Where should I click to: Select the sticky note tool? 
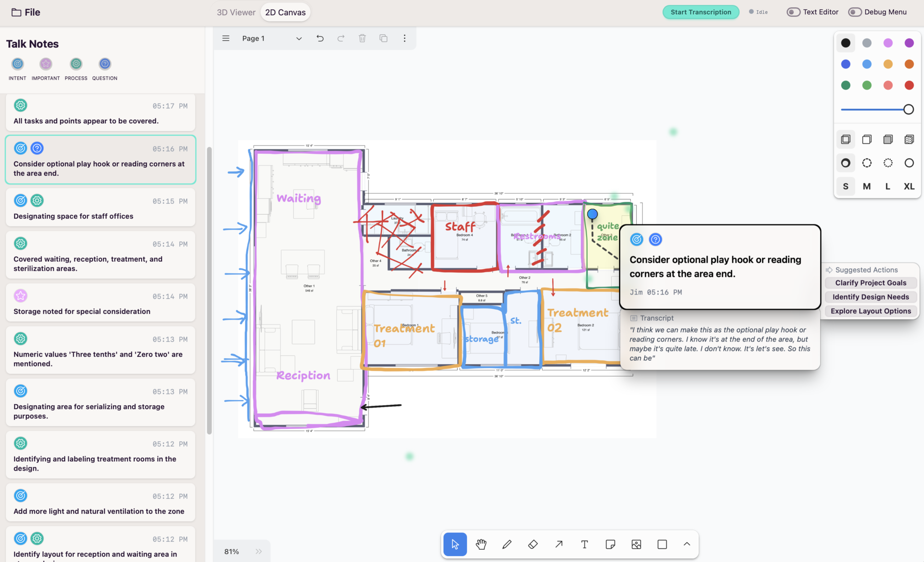[610, 544]
